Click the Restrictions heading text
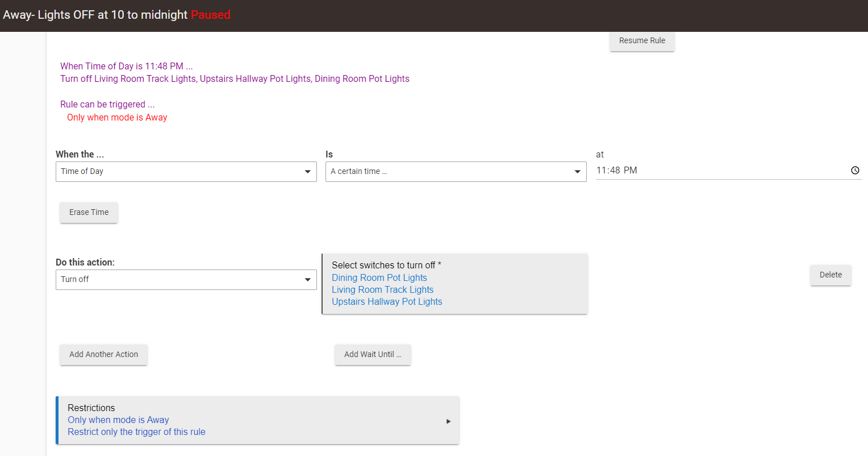Viewport: 868px width, 456px height. (91, 408)
